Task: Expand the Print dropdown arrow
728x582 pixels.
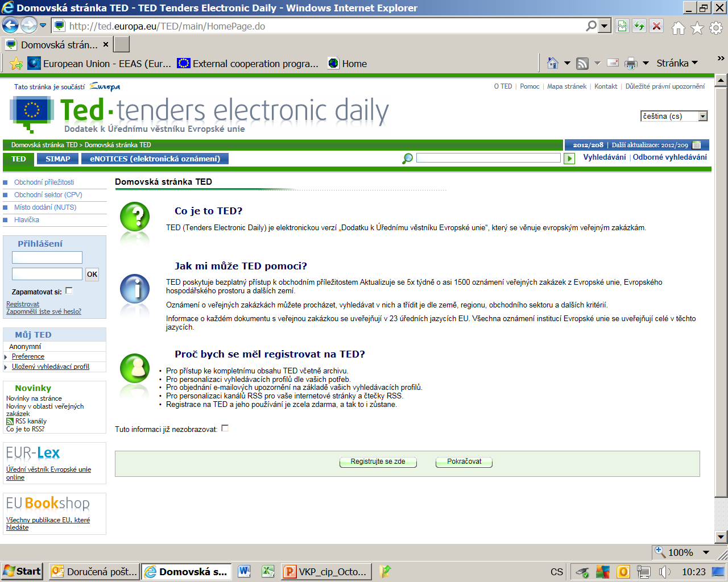Action: pyautogui.click(x=646, y=63)
